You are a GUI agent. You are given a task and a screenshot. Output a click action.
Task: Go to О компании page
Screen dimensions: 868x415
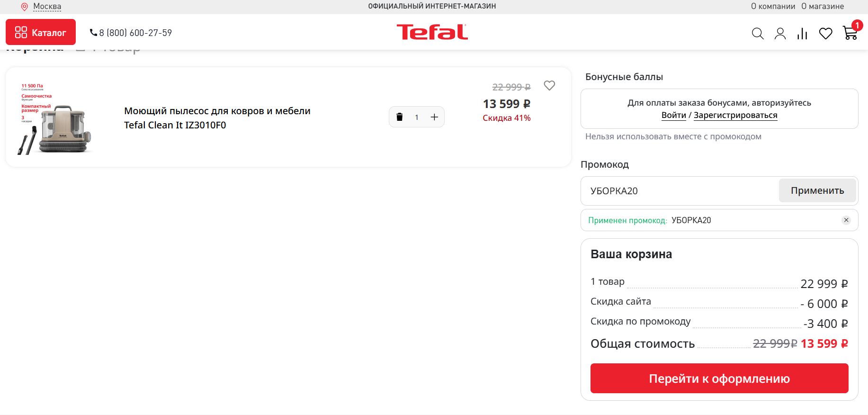pos(773,6)
